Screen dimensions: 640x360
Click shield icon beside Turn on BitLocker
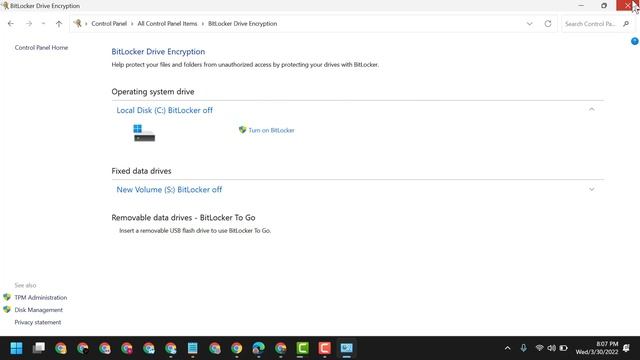pos(242,130)
